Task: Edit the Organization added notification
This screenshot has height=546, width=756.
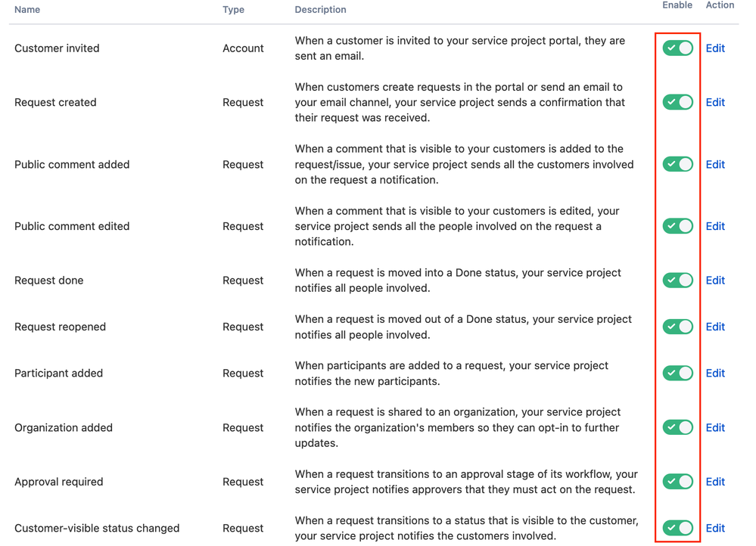Action: pyautogui.click(x=714, y=427)
